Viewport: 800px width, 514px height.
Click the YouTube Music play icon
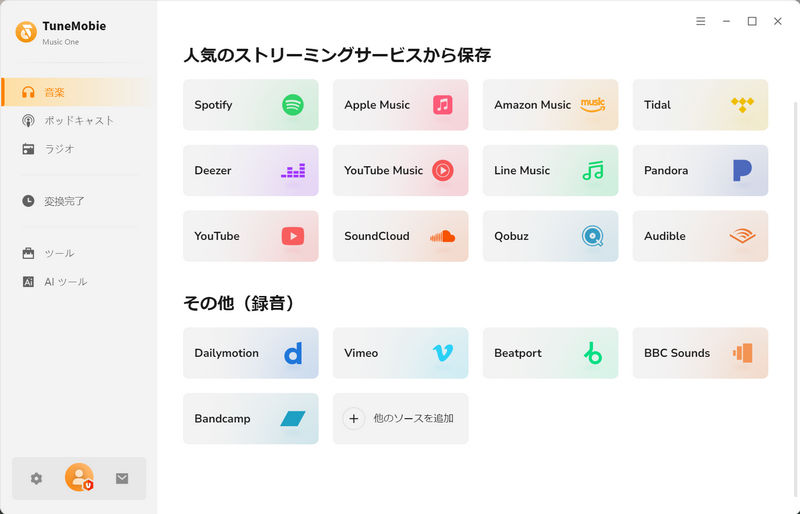click(x=442, y=170)
